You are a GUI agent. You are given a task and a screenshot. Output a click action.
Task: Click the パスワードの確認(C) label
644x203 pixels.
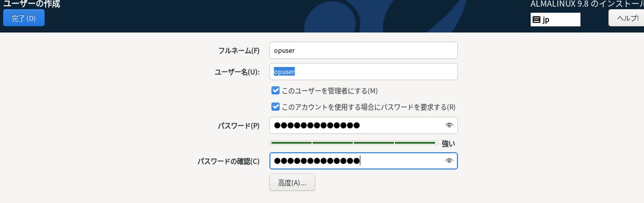click(229, 161)
